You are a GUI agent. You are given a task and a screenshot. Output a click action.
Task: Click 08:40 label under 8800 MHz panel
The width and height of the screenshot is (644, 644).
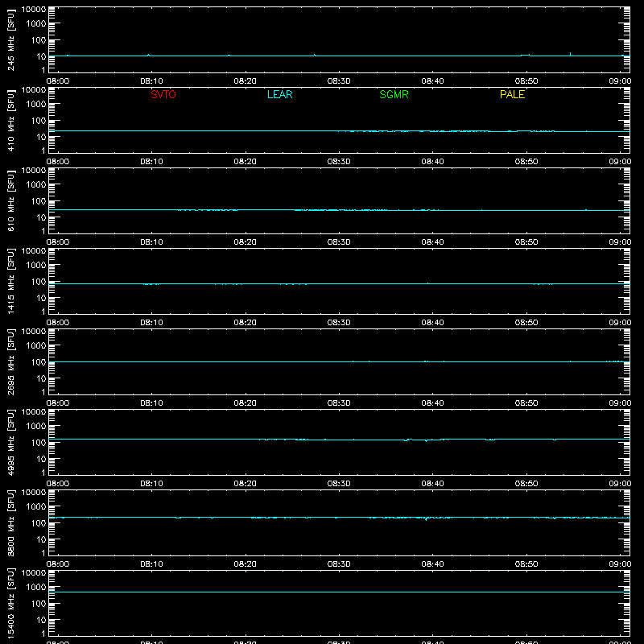tap(432, 564)
